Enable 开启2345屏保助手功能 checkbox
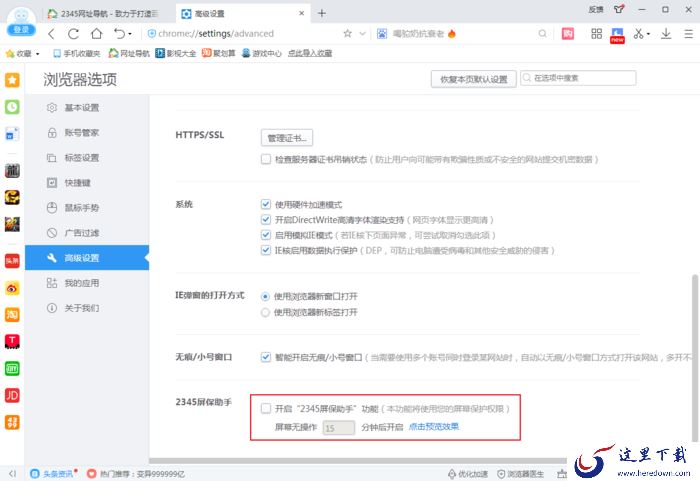Image resolution: width=700 pixels, height=481 pixels. click(x=266, y=408)
